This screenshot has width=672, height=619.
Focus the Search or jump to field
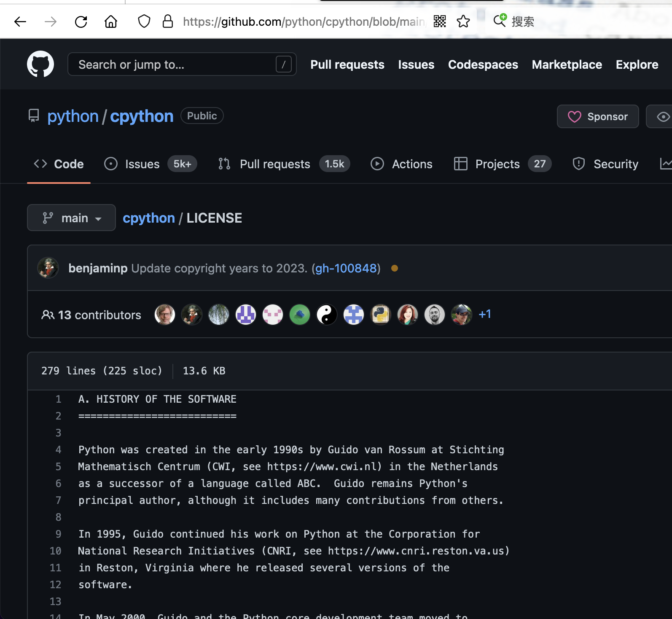tap(182, 64)
